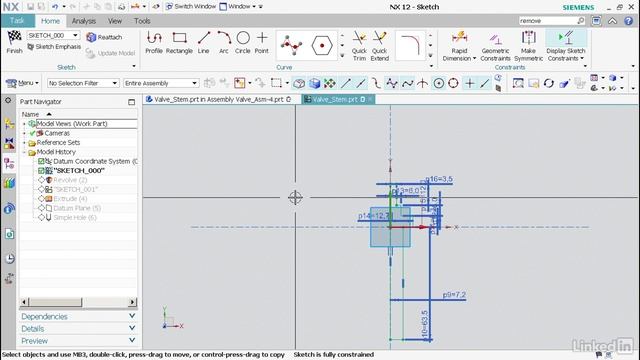Activate the Quick Trim tool
The width and height of the screenshot is (640, 360).
359,46
